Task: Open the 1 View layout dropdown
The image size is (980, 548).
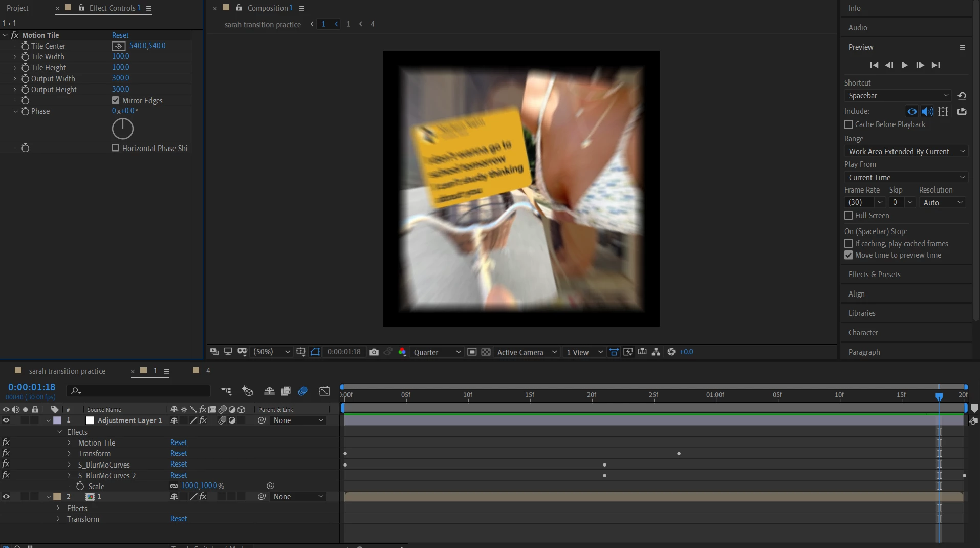Action: point(584,352)
